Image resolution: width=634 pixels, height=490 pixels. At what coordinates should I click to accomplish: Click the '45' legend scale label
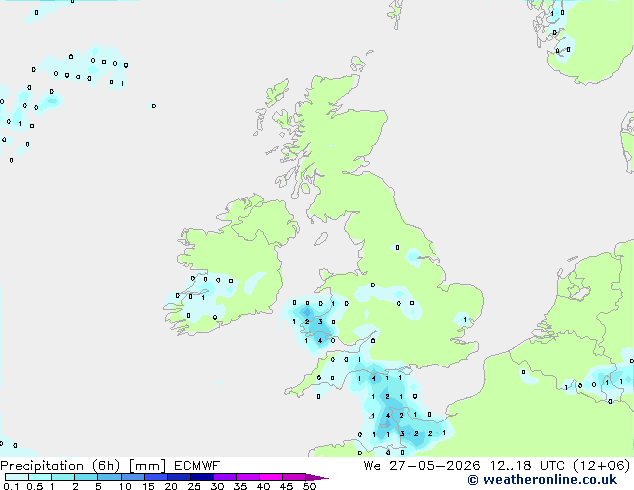pos(286,486)
